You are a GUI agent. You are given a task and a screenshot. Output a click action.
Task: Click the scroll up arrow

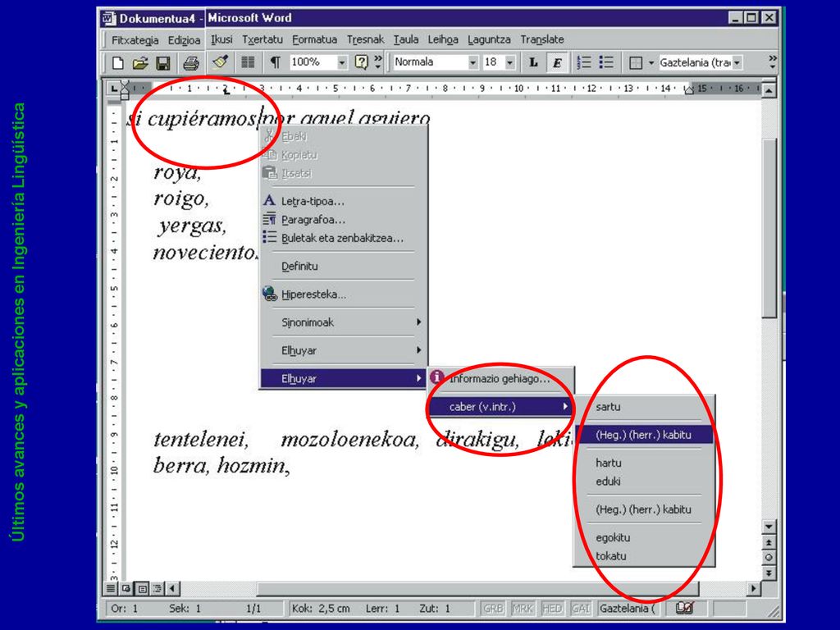tap(768, 90)
